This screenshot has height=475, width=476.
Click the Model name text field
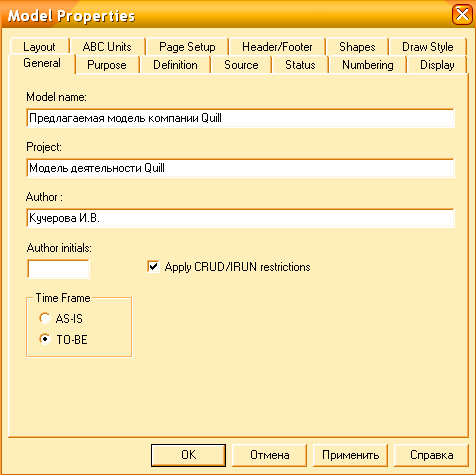[x=240, y=118]
